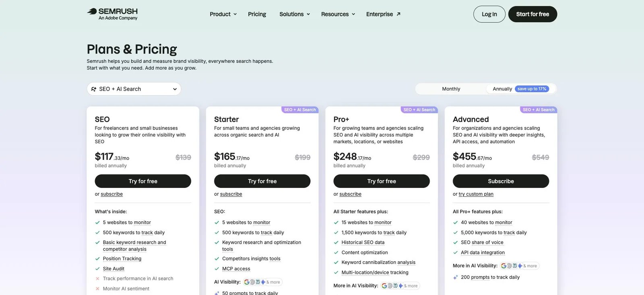Viewport: 644px width, 295px height.
Task: Switch billing to Monthly
Action: (x=451, y=89)
